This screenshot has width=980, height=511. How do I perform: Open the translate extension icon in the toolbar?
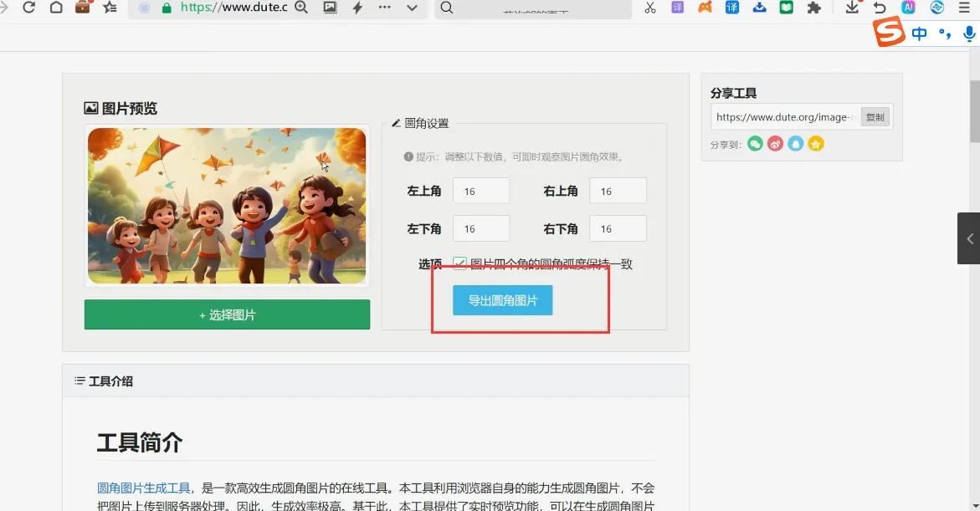(x=731, y=8)
